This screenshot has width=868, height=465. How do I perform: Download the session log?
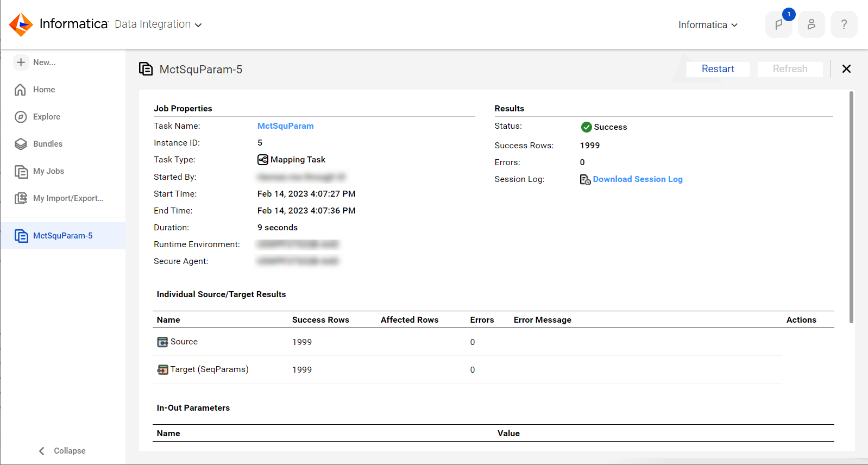coord(638,179)
